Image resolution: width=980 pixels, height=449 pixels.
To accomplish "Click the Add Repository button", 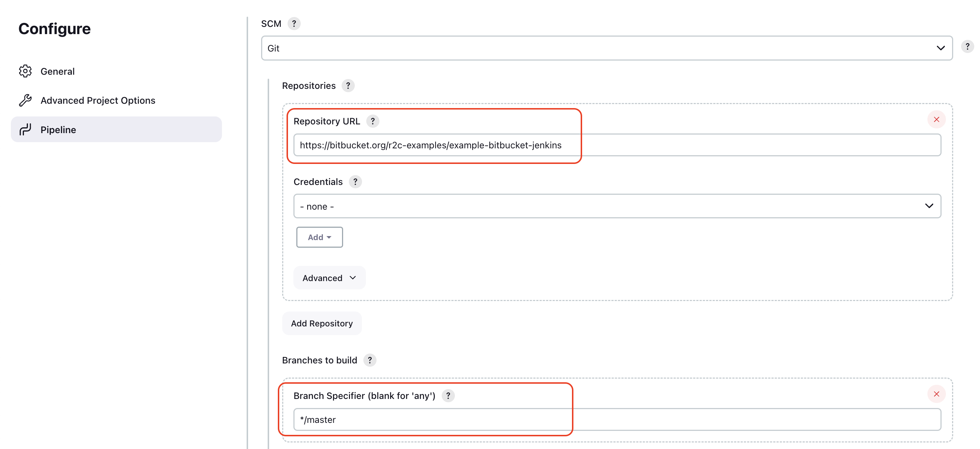I will 322,323.
